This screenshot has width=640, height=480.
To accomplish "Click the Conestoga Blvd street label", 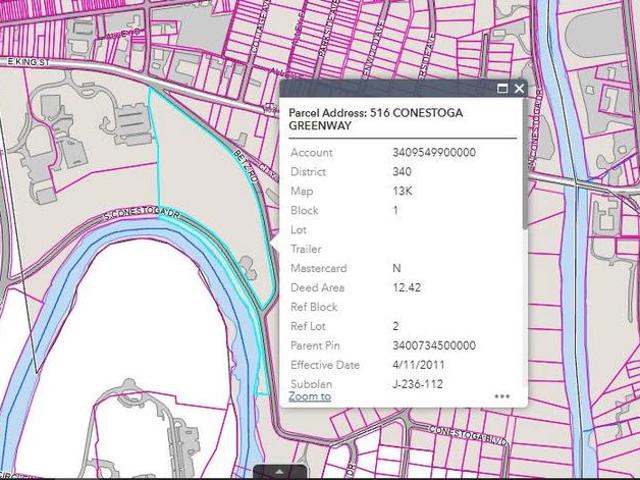I will coord(468,435).
